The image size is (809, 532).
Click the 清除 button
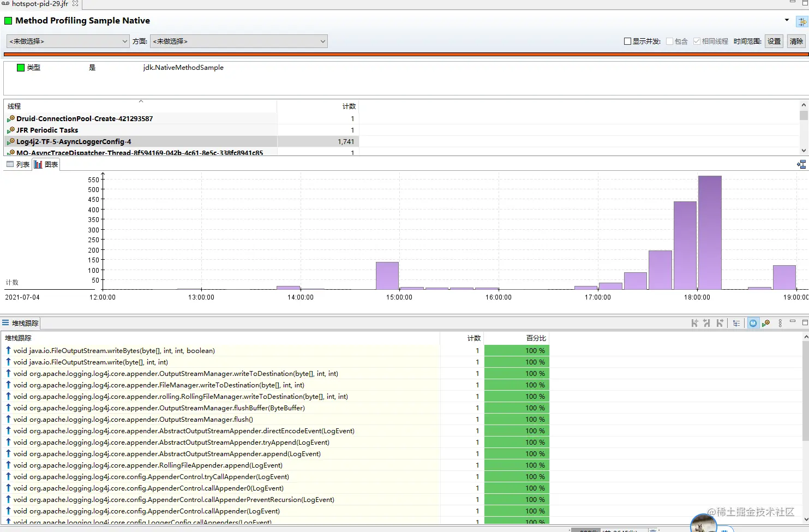tap(796, 41)
